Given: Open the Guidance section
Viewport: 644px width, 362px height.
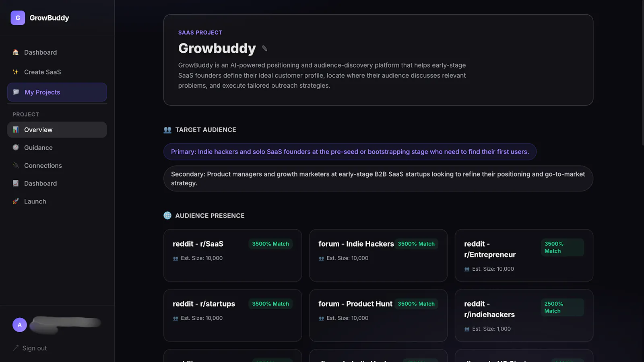Looking at the screenshot, I should tap(57, 148).
